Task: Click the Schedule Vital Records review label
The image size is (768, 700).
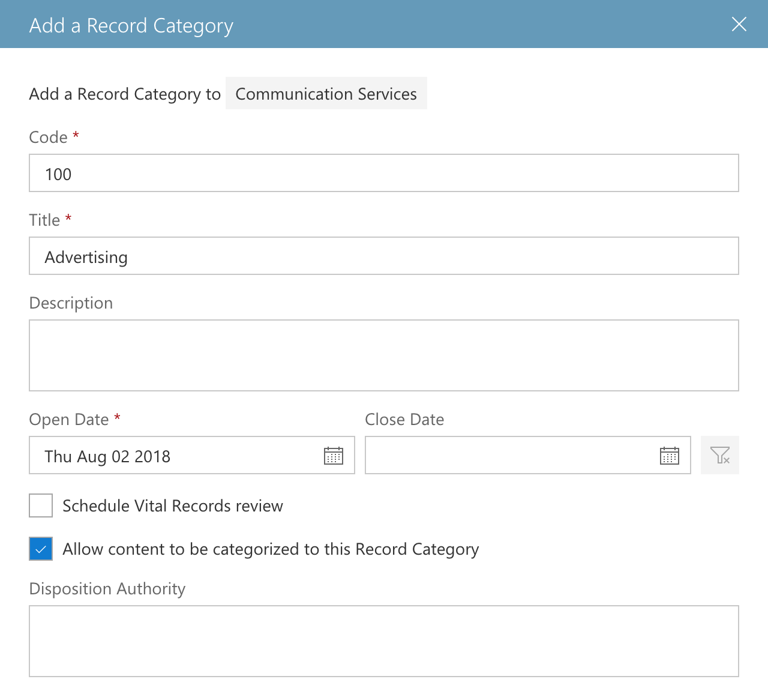Action: point(173,505)
